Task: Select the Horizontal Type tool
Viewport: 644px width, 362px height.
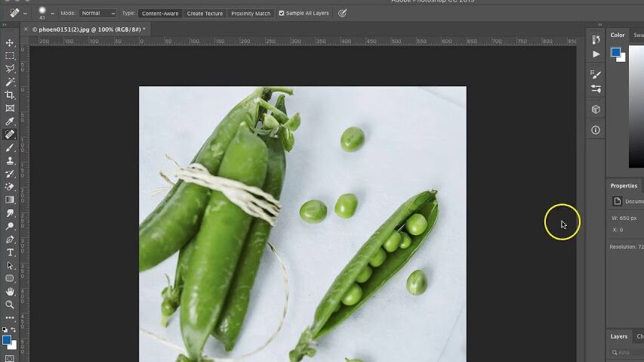Action: coord(10,252)
